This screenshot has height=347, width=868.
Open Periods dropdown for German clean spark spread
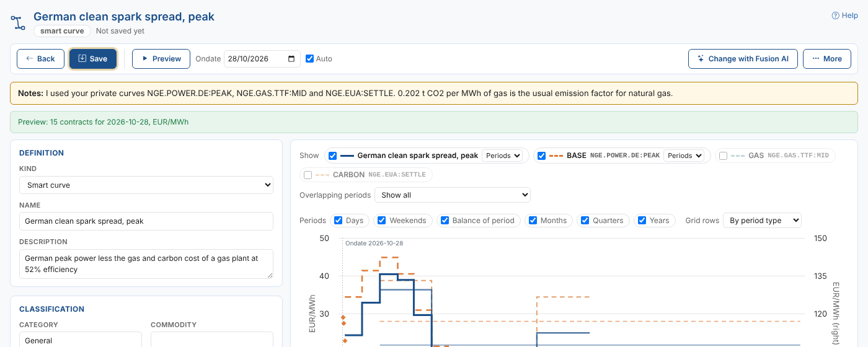502,156
